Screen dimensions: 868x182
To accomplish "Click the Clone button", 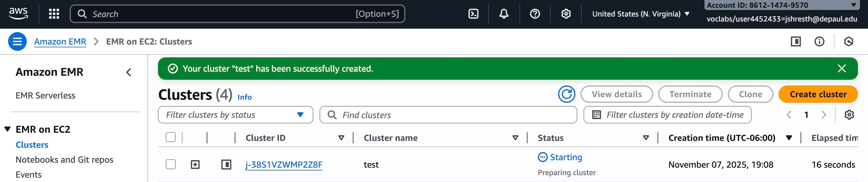I will (x=750, y=94).
